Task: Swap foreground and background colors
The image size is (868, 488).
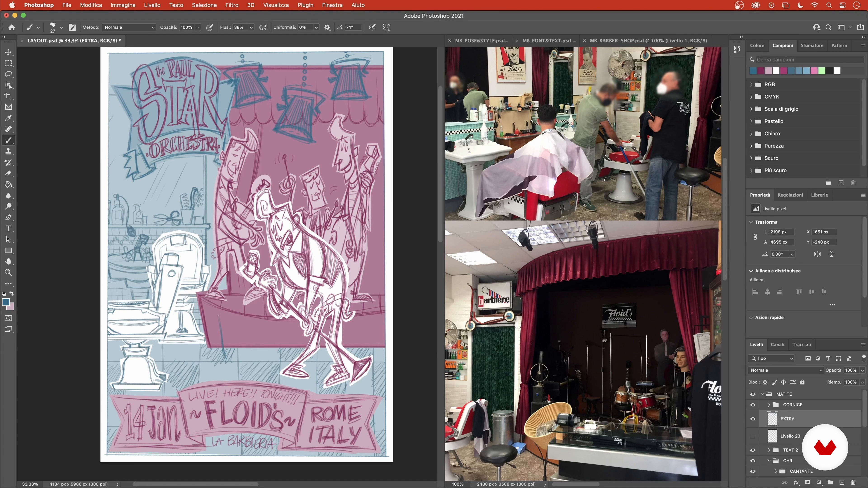Action: [x=12, y=293]
